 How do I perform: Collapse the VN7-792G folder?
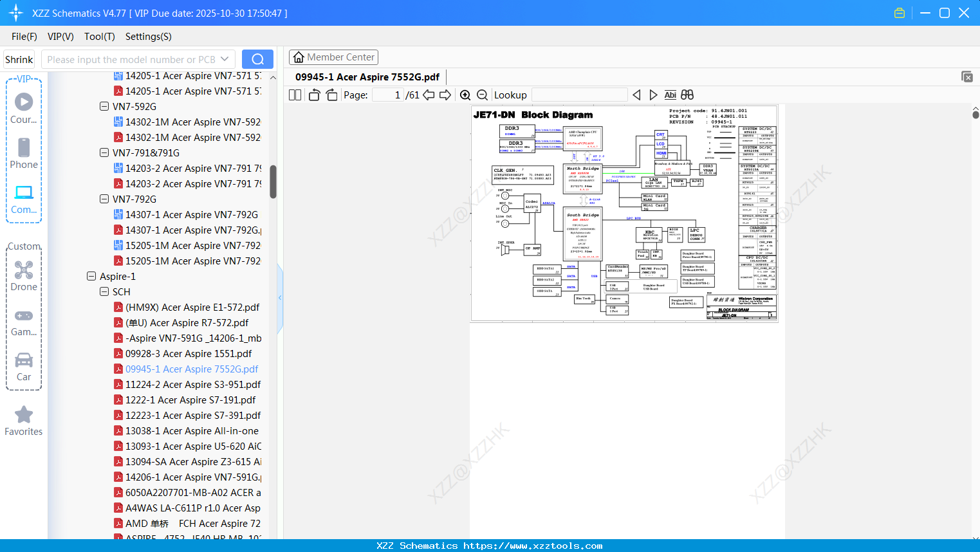(x=104, y=199)
